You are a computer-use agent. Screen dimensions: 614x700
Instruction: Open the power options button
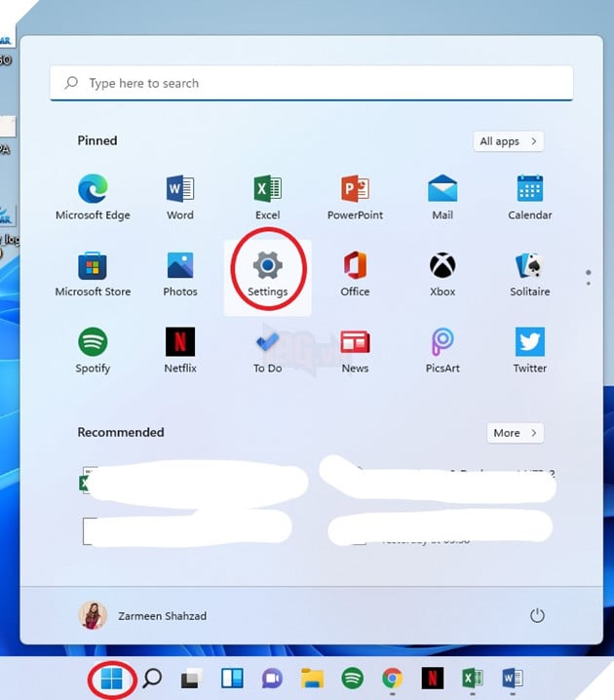tap(537, 615)
